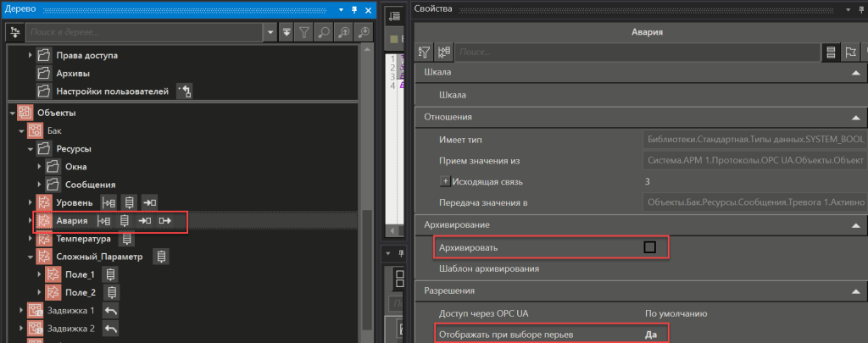Click the back arrow icon beside Задвижка 1
The width and height of the screenshot is (868, 343).
(109, 311)
